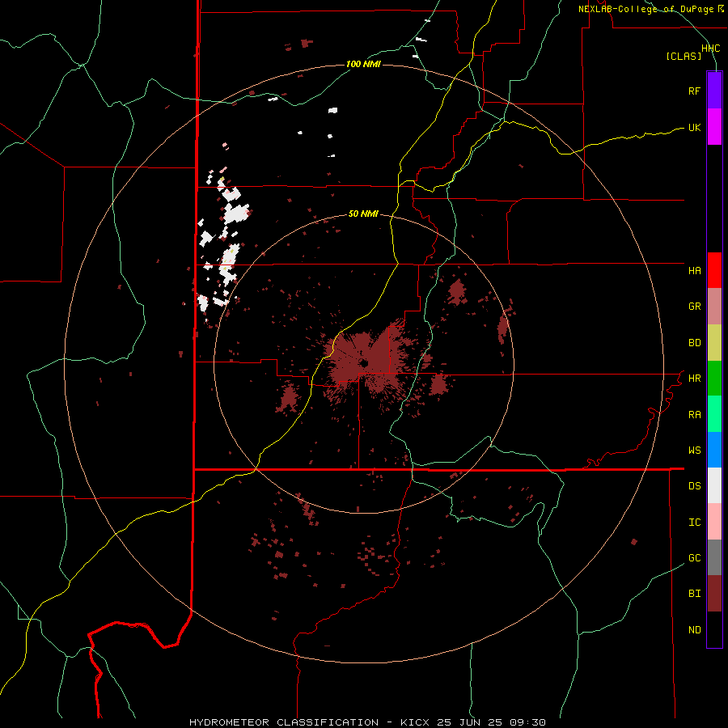Click the 'IC' legend label
Screen dimensions: 728x728
click(694, 523)
